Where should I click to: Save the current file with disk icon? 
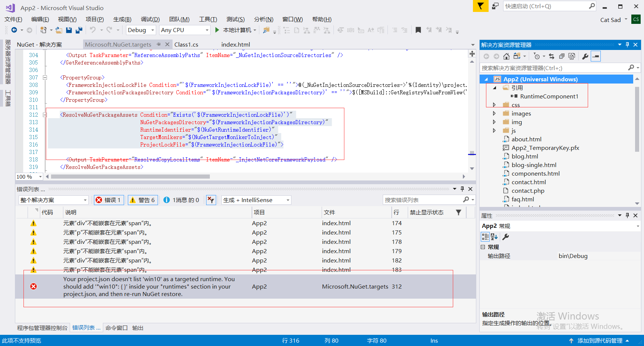(x=69, y=30)
